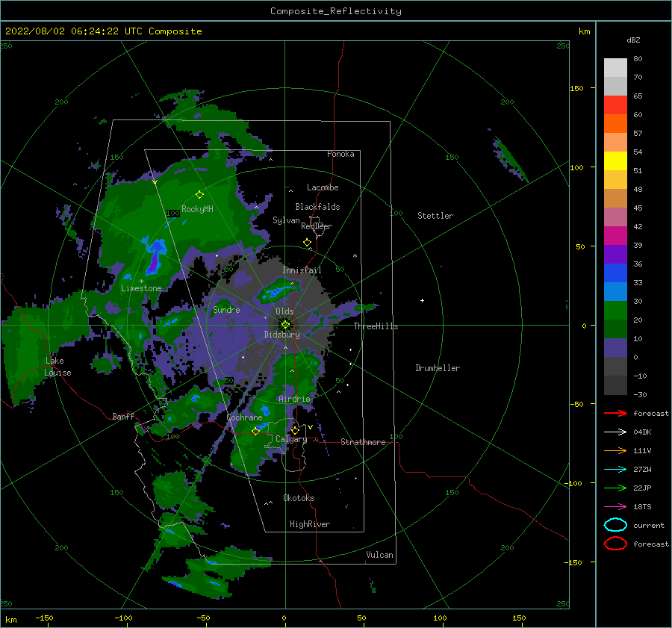Click the Airdrie city label

294,399
